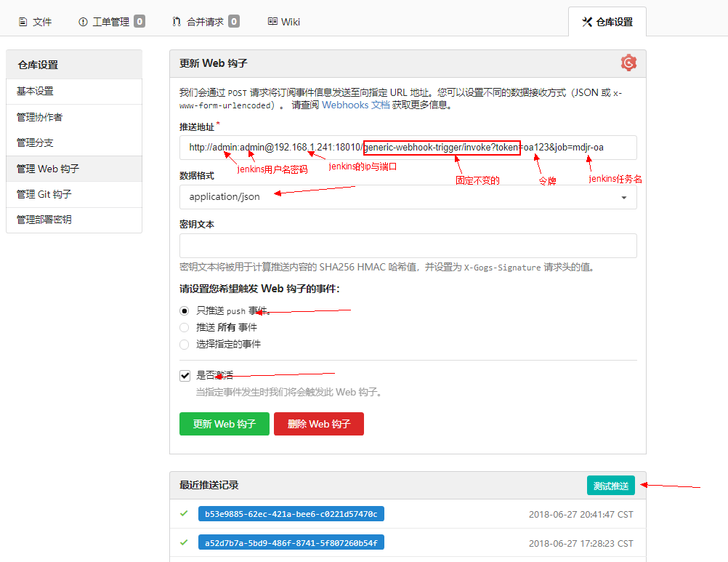Screen dimensions: 728x562
Task: Open the Wiki tab
Action: (x=284, y=22)
